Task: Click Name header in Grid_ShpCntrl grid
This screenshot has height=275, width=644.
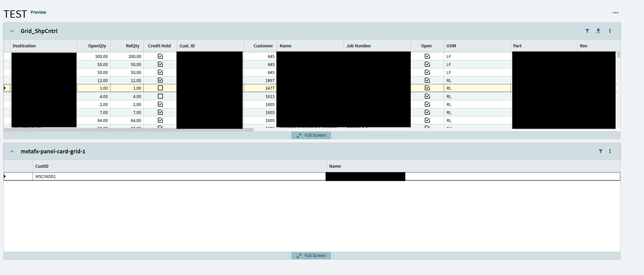Action: 310,46
